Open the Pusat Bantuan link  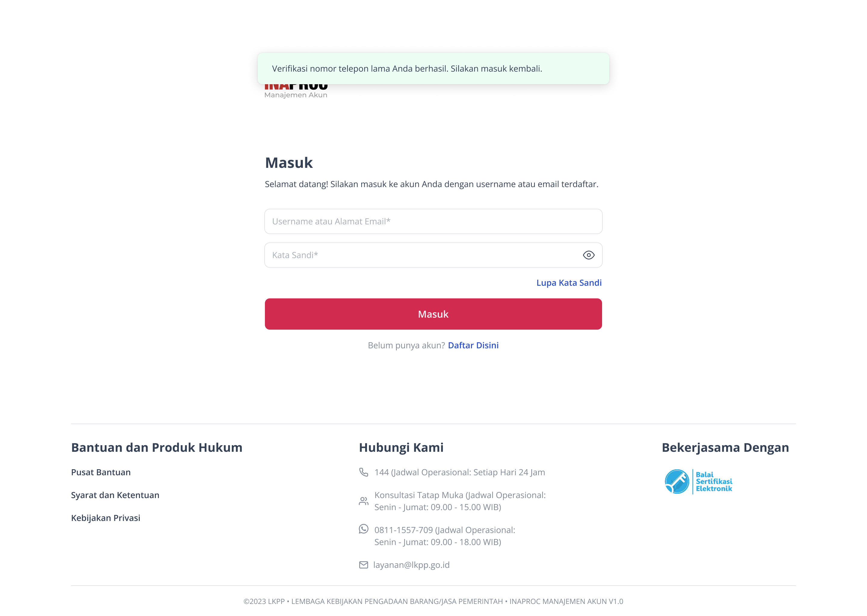coord(101,472)
